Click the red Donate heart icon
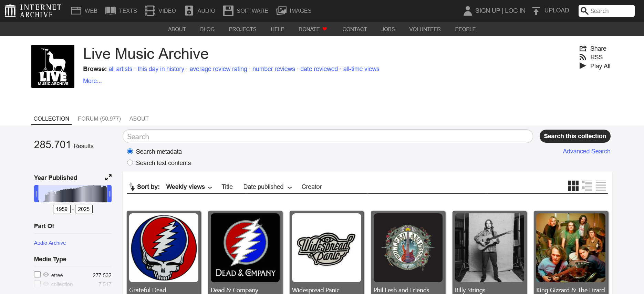Screen dimensions: 644x294 point(325,29)
